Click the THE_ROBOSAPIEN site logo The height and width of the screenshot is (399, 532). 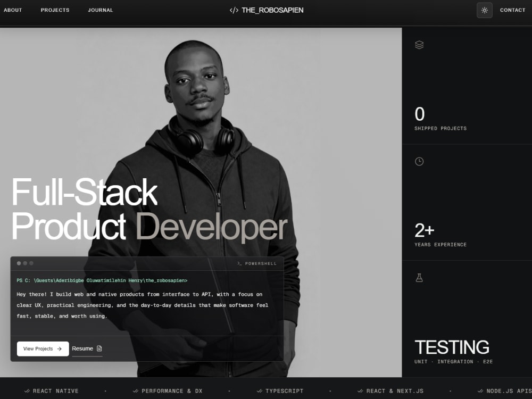[x=267, y=10]
